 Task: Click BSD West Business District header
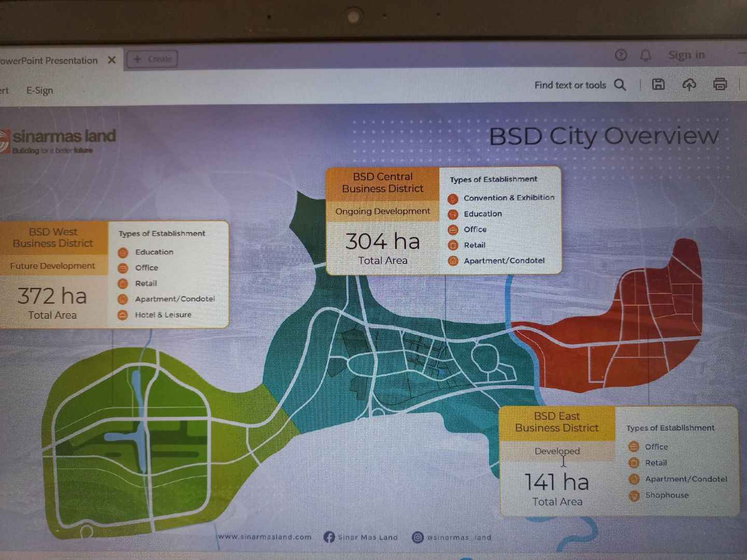click(53, 237)
